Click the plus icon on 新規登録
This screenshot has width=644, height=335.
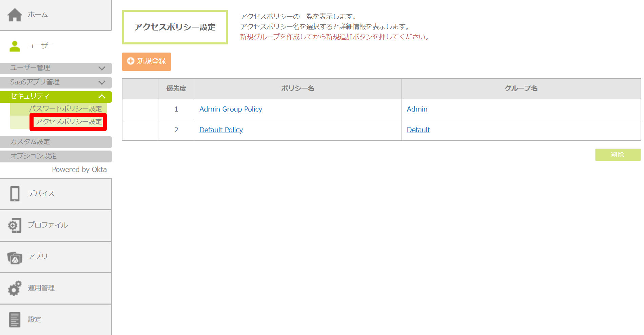click(x=131, y=61)
